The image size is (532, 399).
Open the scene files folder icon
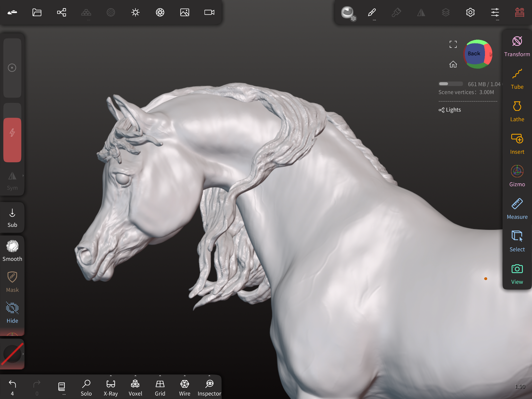pyautogui.click(x=37, y=12)
